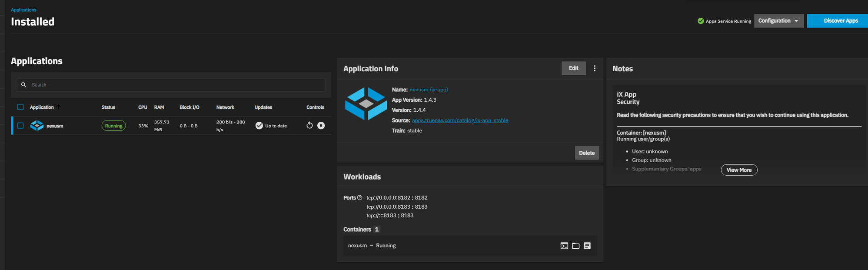Viewport: 868px width, 270px height.
Task: Click the 0 B - 0 B block I/O value
Action: tap(189, 126)
